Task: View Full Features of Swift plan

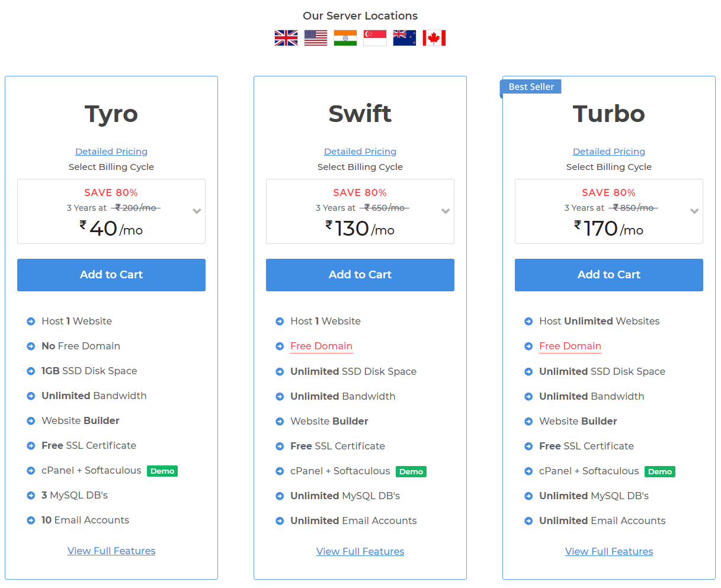Action: pos(360,551)
